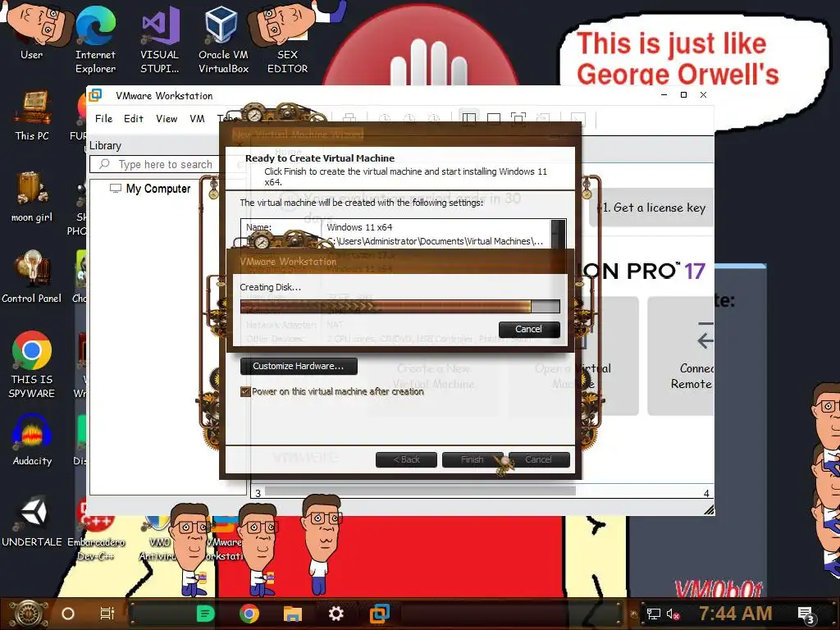Click the show library view toolbar icon
This screenshot has height=630, width=840.
[x=469, y=119]
